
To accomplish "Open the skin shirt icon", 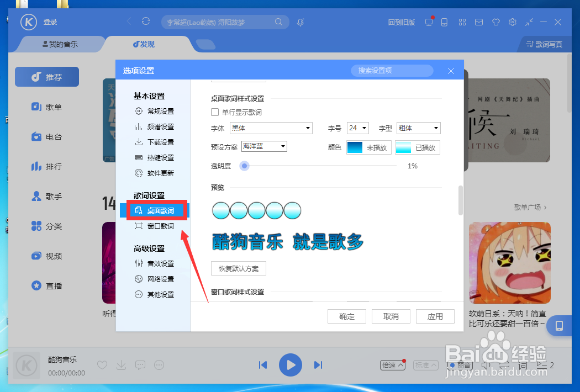I will pyautogui.click(x=495, y=22).
